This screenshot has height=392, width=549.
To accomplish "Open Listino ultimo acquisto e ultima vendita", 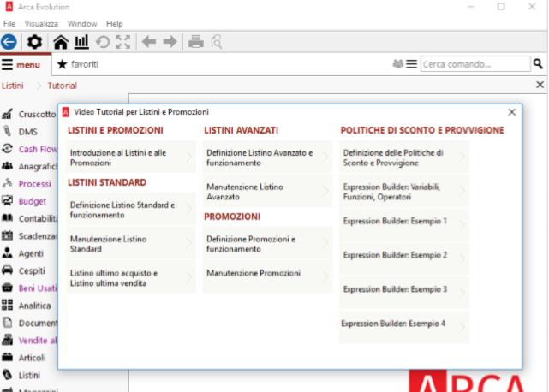I will coord(131,277).
